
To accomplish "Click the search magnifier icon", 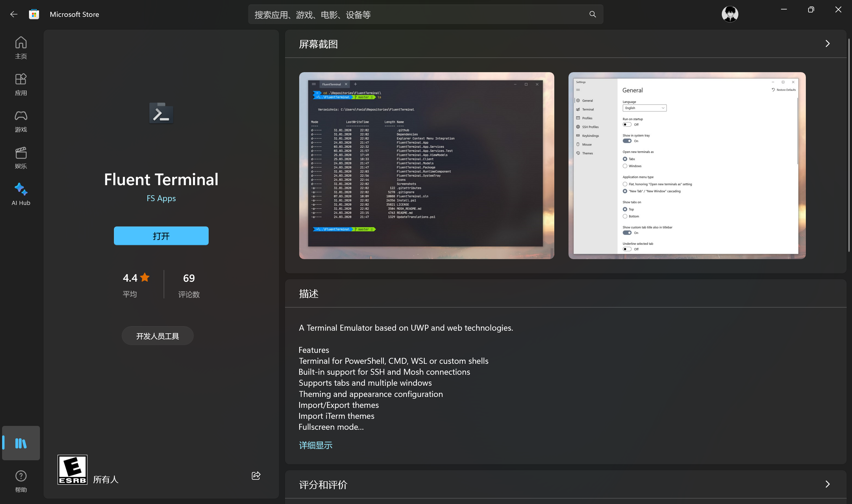I will click(x=592, y=14).
